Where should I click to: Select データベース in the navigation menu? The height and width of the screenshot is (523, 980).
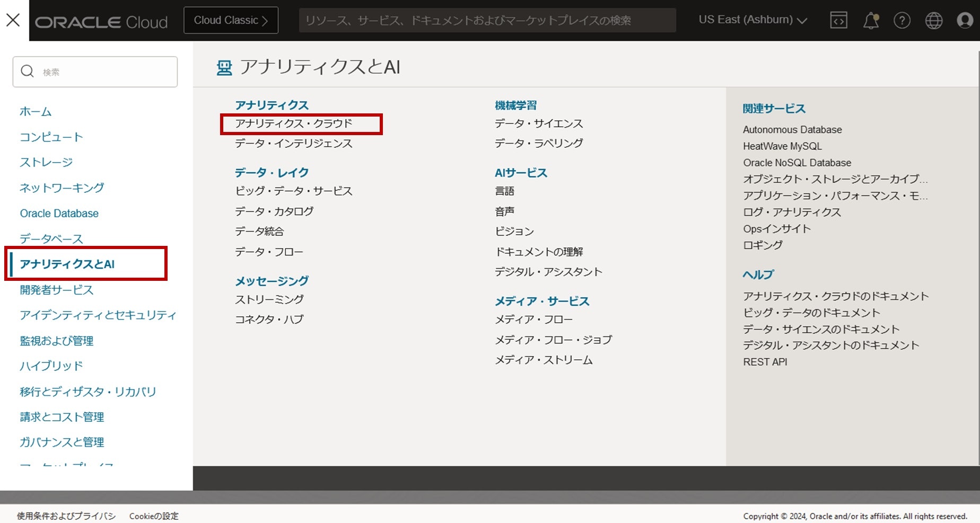click(x=51, y=238)
